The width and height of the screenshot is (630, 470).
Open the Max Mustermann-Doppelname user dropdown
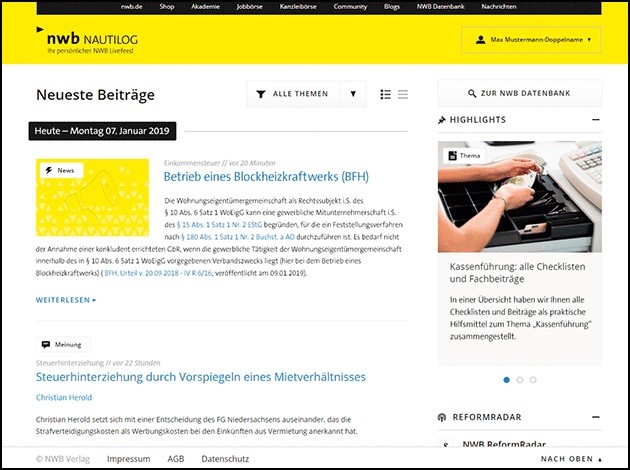pyautogui.click(x=530, y=41)
